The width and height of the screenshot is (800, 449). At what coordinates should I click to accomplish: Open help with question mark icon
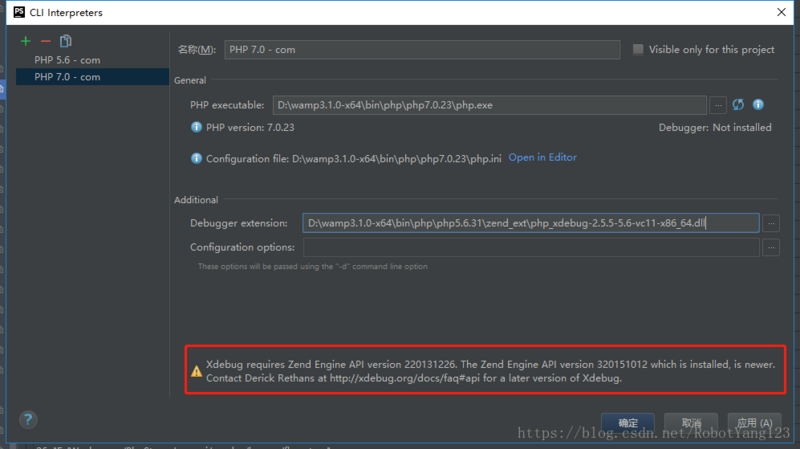coord(28,419)
